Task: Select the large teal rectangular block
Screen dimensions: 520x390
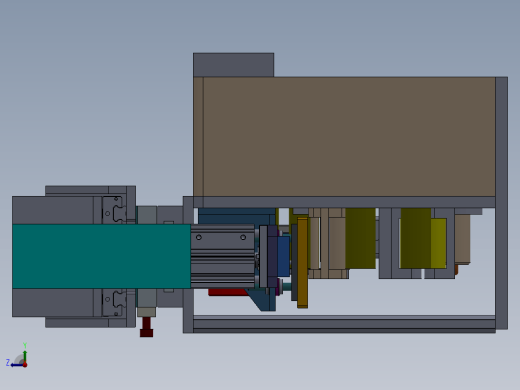Action: click(101, 256)
